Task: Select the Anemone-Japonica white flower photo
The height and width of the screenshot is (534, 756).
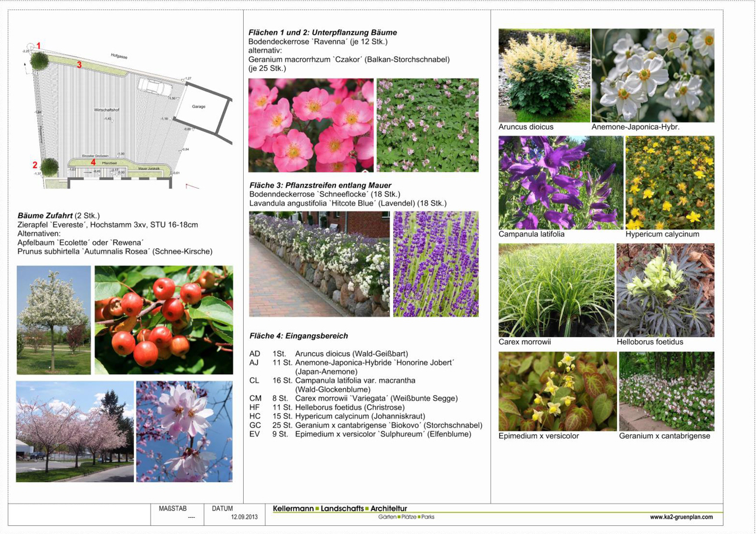Action: pos(652,75)
